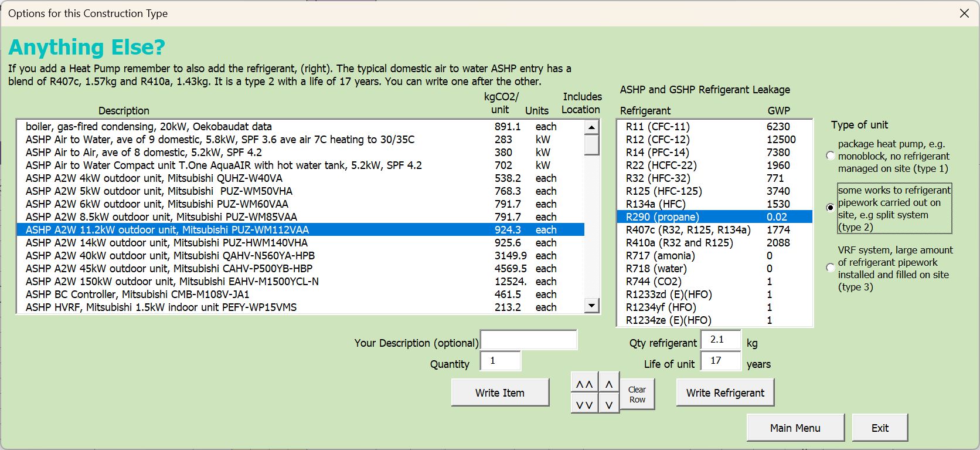Click the double down arrow button
This screenshot has width=980, height=450.
pyautogui.click(x=584, y=404)
